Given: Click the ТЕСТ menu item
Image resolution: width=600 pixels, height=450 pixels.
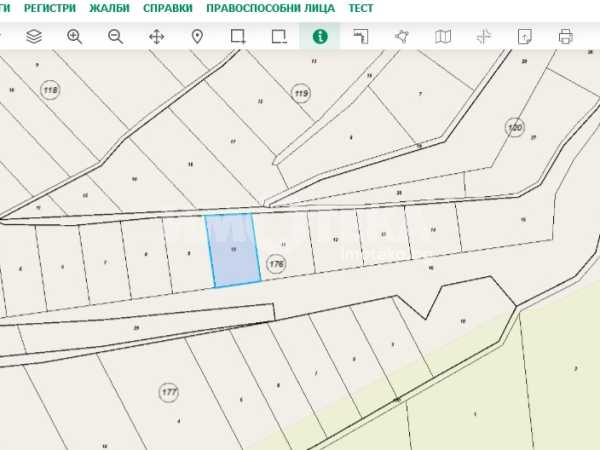Looking at the screenshot, I should (361, 8).
